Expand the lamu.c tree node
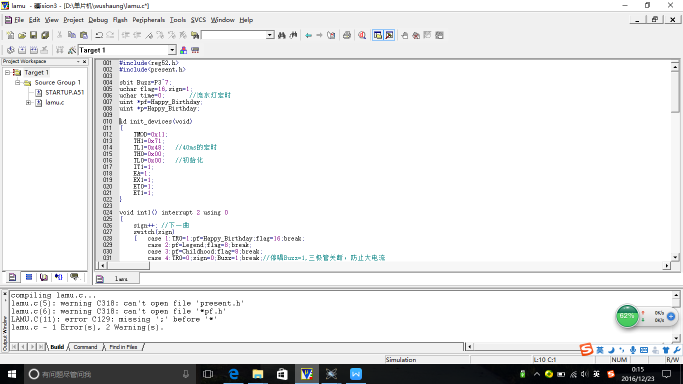The height and width of the screenshot is (384, 683). point(28,102)
